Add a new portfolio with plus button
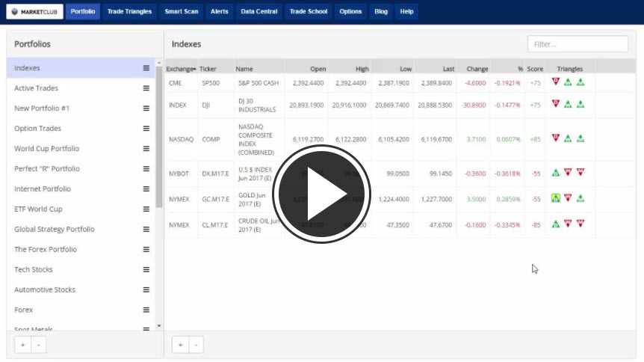 tap(22, 345)
